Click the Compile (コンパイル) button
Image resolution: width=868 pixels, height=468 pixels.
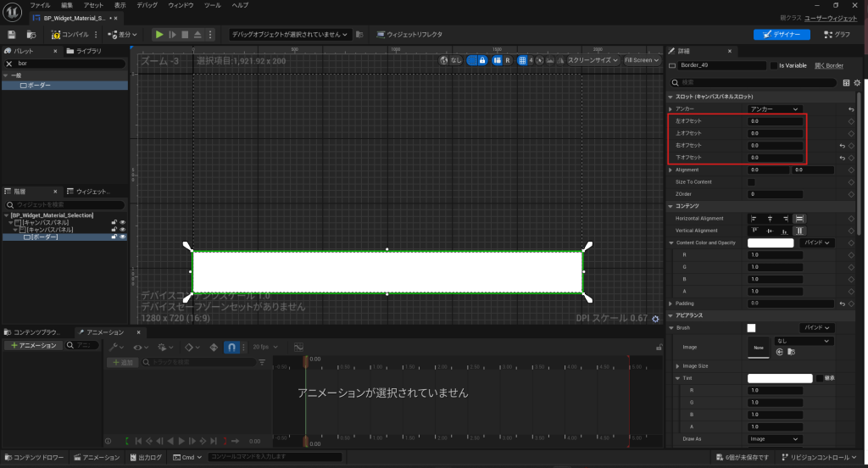72,35
